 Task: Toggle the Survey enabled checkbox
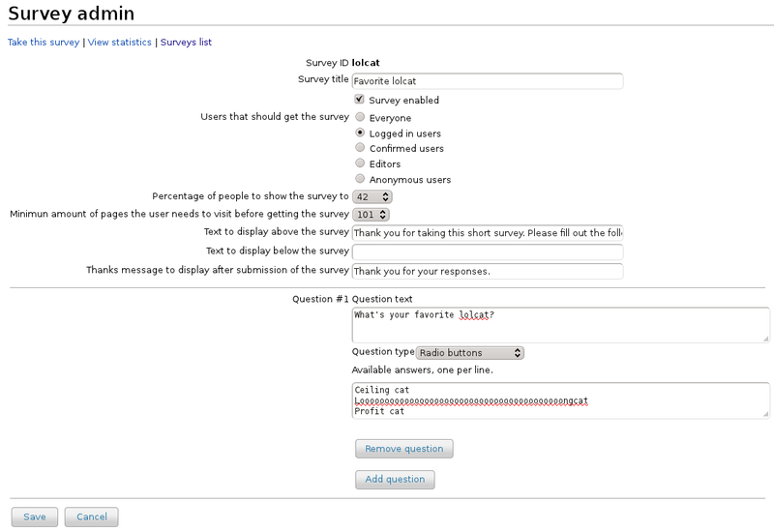(x=359, y=100)
